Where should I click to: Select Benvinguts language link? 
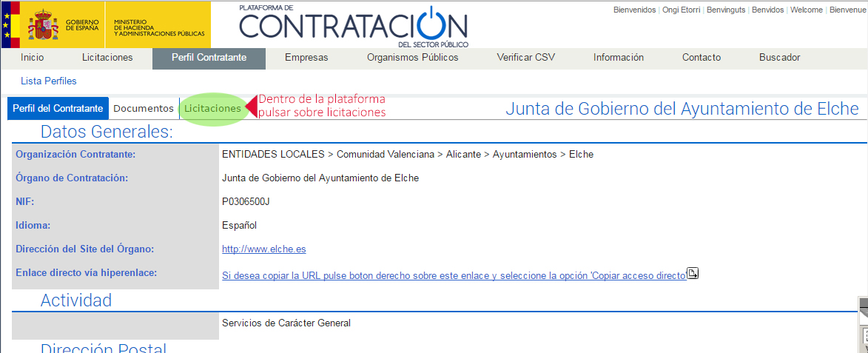pyautogui.click(x=726, y=10)
